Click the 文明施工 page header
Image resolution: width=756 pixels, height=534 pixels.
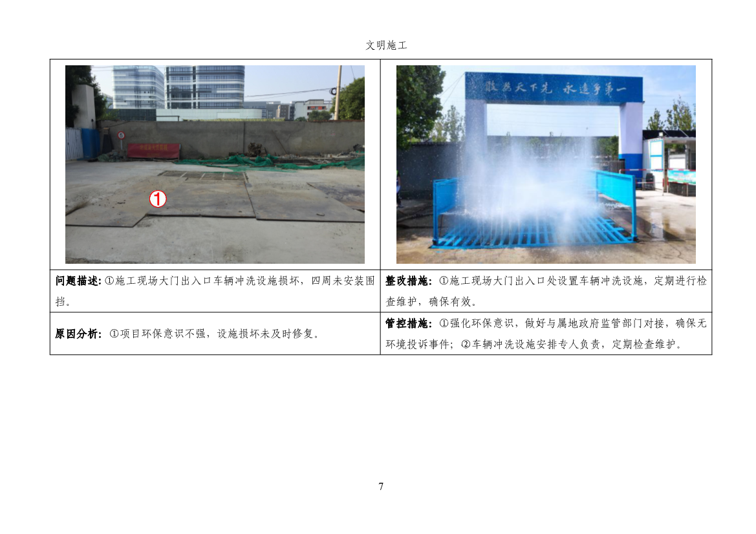click(x=386, y=45)
